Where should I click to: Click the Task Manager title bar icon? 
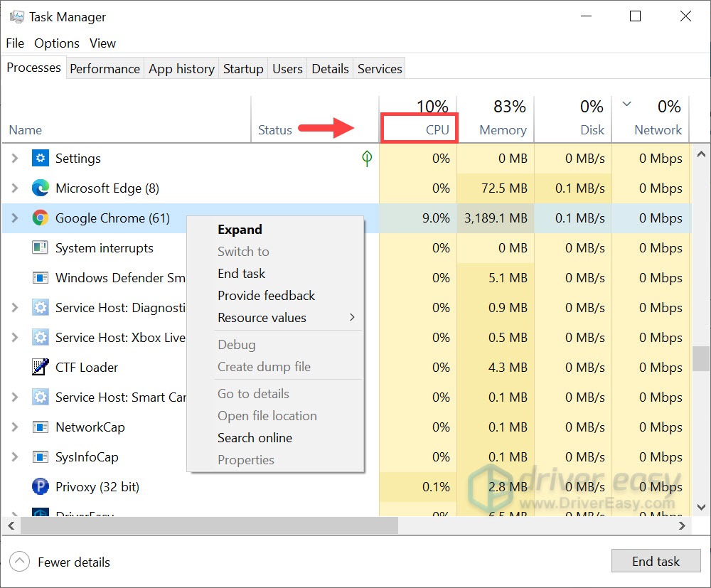click(17, 17)
